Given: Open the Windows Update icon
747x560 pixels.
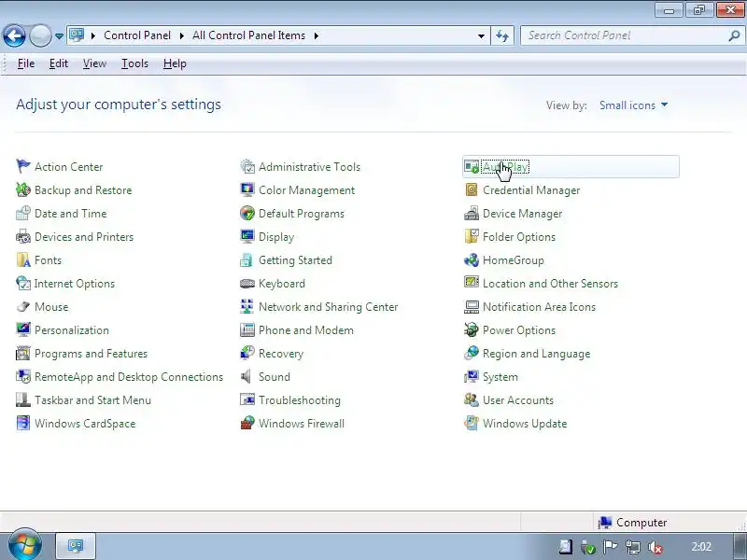Looking at the screenshot, I should 472,423.
